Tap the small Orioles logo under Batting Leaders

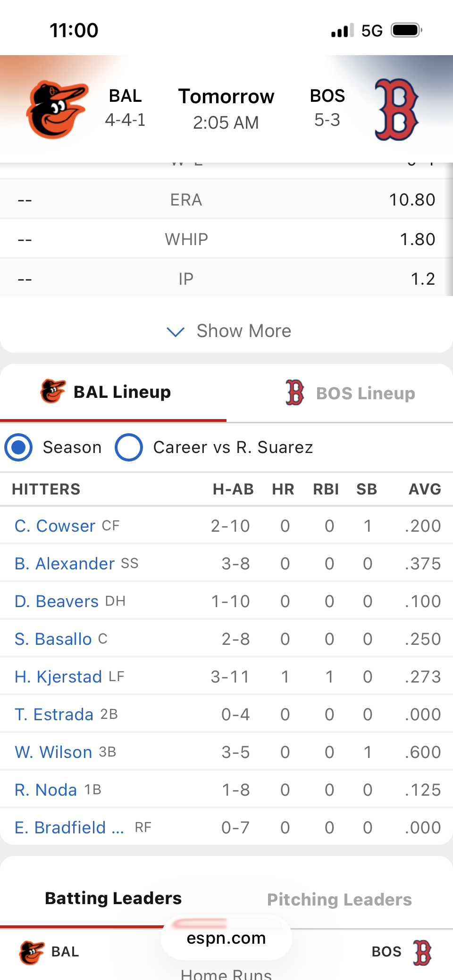click(32, 952)
